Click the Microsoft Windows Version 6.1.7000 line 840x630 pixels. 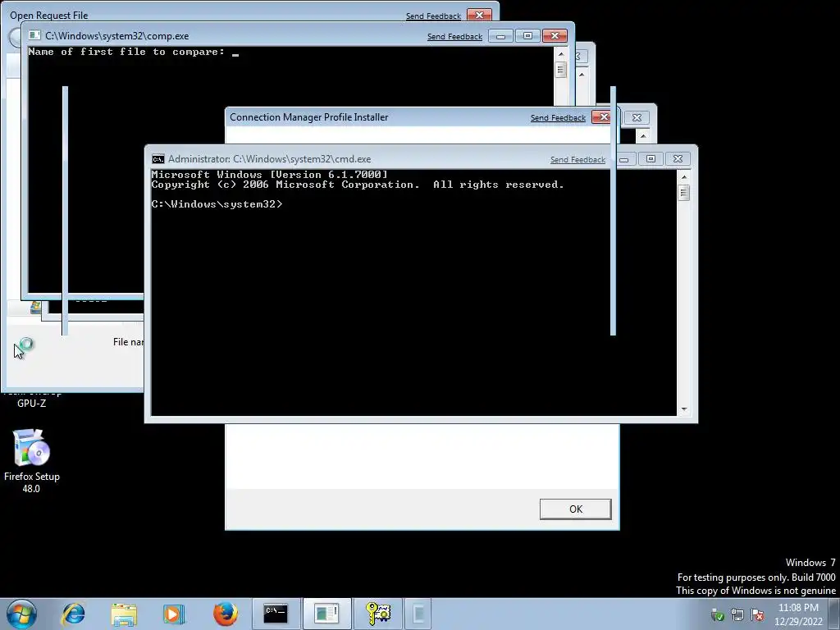click(x=269, y=175)
